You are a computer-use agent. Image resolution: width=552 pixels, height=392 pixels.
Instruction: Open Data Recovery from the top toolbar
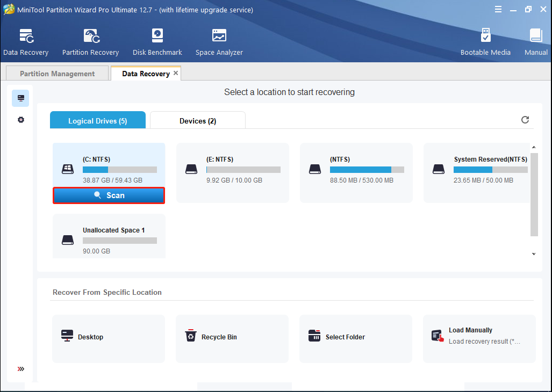tap(26, 42)
